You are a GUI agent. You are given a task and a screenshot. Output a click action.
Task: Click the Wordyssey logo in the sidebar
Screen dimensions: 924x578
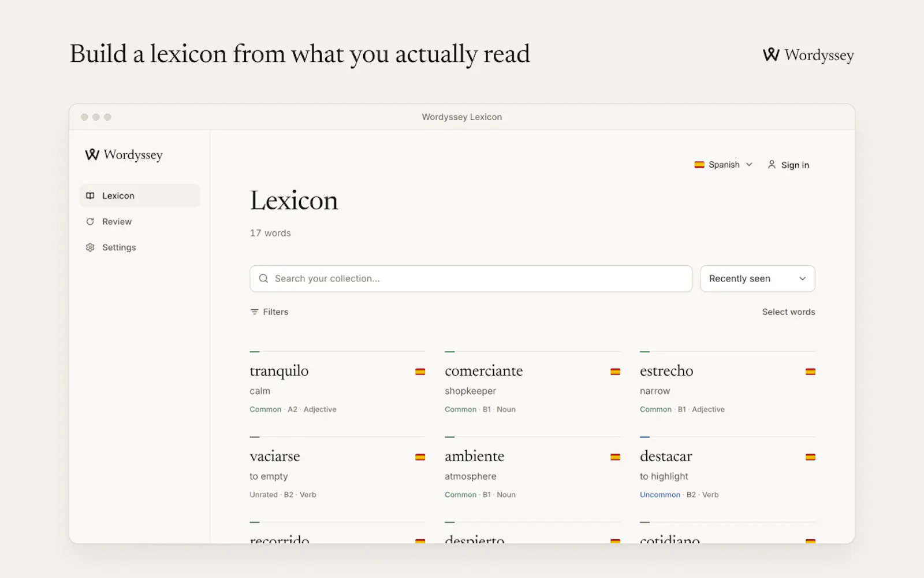click(124, 155)
